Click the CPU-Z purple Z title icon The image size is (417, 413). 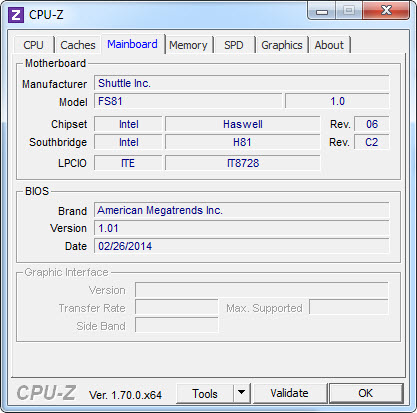point(16,15)
